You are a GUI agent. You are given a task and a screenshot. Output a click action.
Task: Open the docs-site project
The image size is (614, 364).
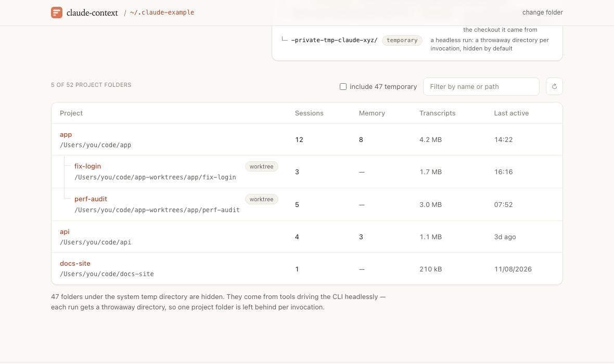pyautogui.click(x=75, y=263)
